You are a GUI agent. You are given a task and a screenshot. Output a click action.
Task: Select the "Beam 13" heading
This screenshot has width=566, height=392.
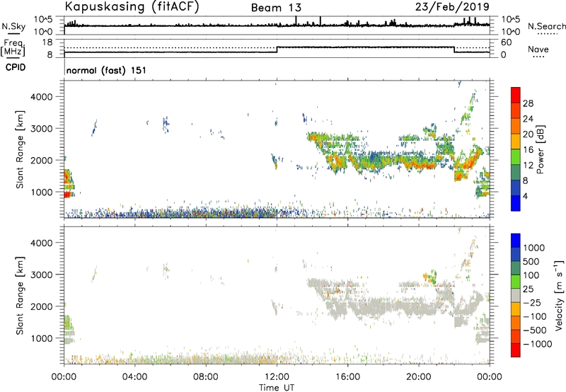pyautogui.click(x=276, y=8)
